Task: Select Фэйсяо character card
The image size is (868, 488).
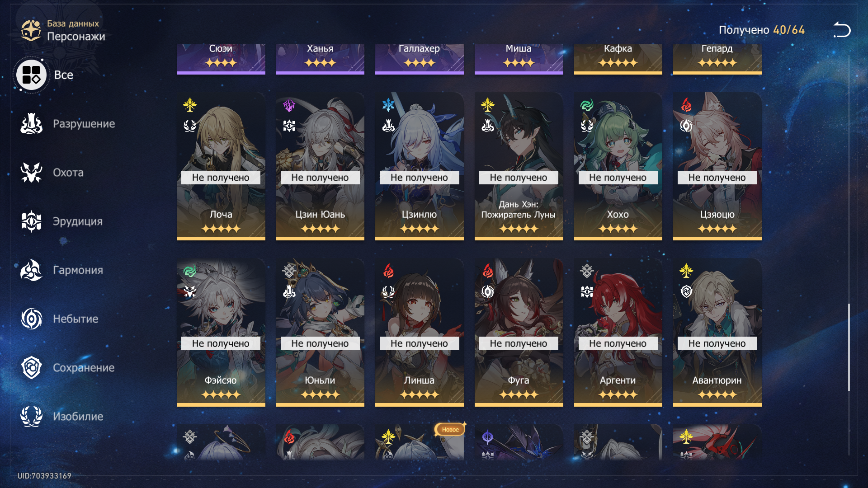Action: (x=221, y=332)
